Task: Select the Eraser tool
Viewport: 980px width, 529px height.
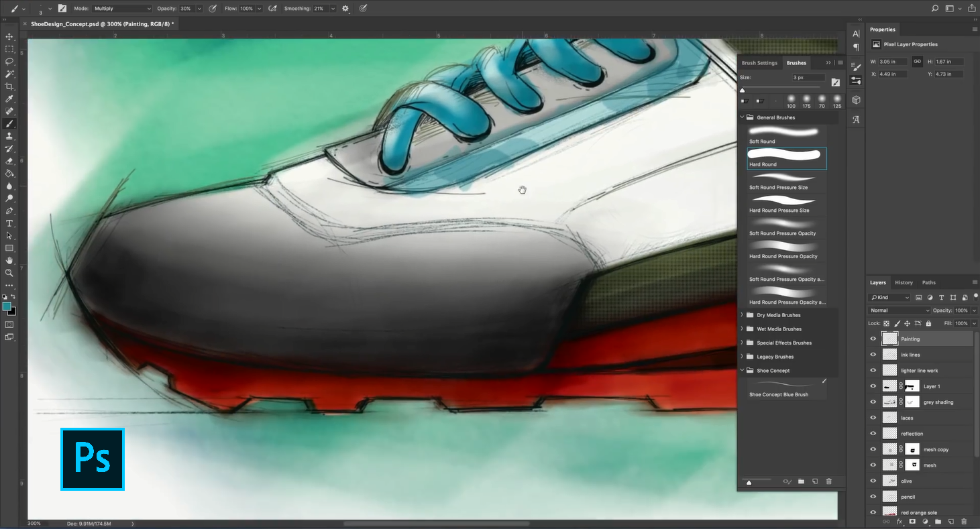Action: coord(9,161)
